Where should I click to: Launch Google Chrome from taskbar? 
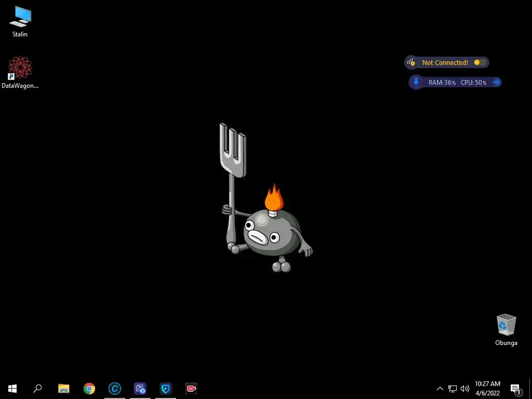click(x=89, y=389)
